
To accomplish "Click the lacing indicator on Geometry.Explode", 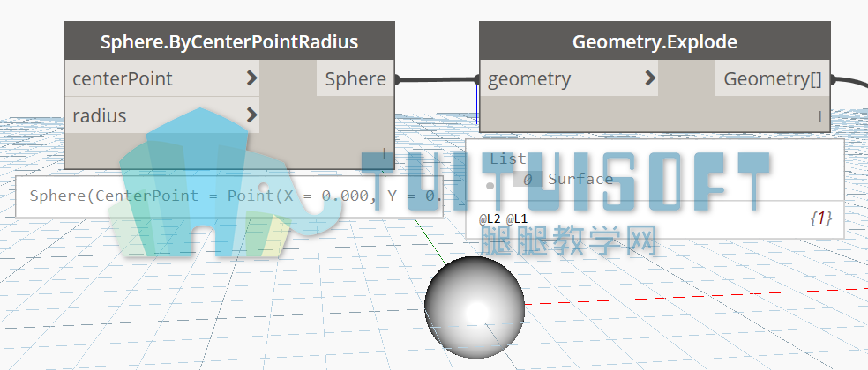I will click(x=819, y=116).
